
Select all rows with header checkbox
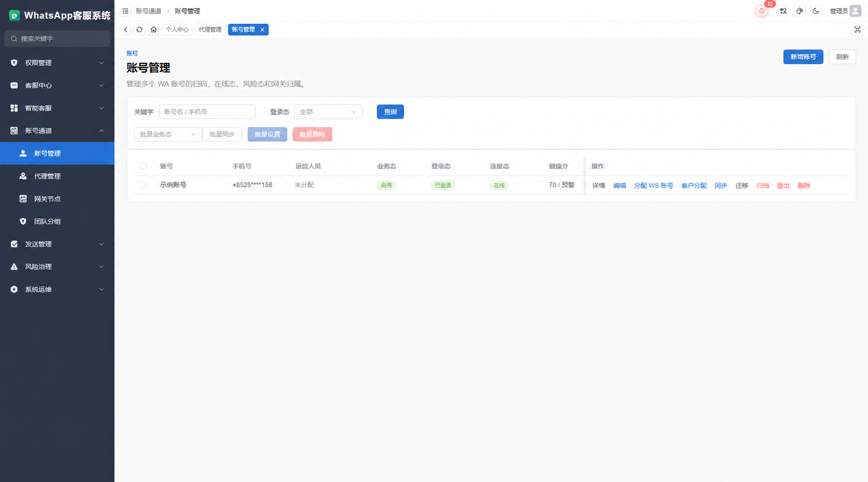143,166
